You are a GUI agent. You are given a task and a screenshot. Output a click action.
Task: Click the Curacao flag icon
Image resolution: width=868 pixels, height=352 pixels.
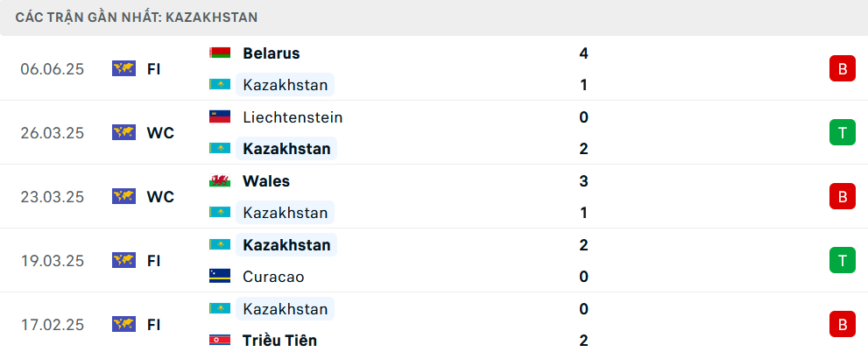tap(220, 276)
